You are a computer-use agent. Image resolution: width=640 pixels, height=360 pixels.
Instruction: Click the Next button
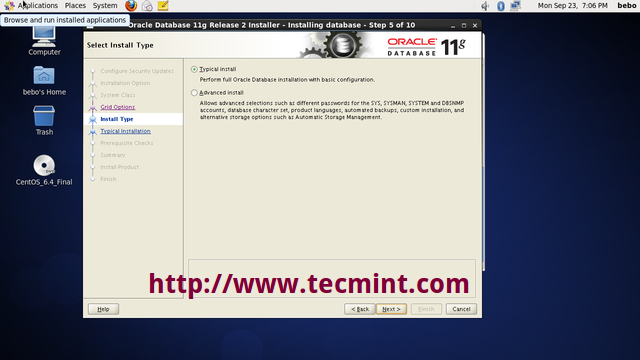point(391,309)
